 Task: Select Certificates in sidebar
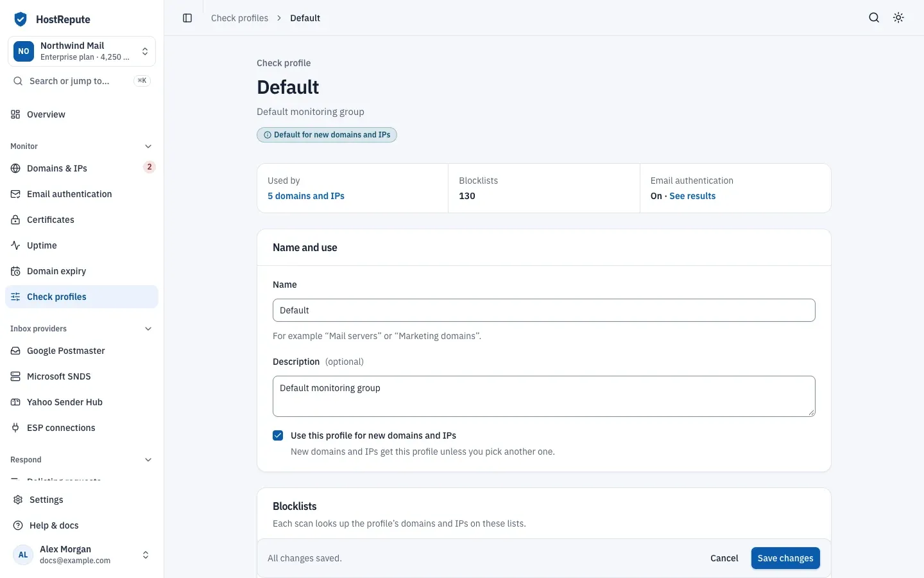(x=81, y=220)
